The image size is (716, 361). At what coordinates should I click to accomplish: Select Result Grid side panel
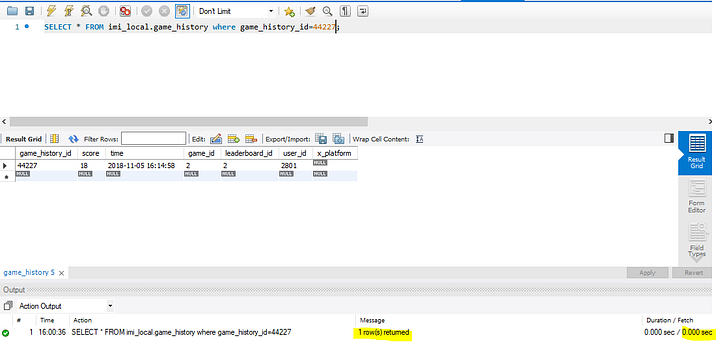[696, 152]
